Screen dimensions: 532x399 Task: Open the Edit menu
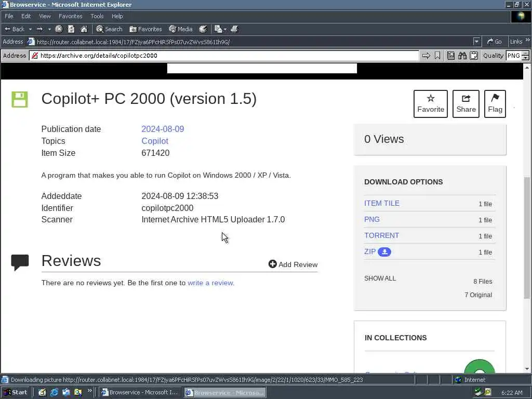pyautogui.click(x=26, y=16)
